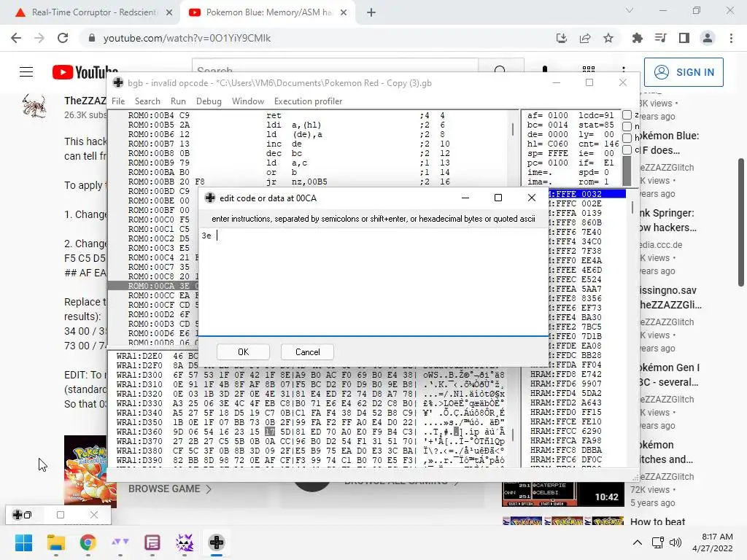Confirm the edit with the OK button
Screen dimensions: 747x560
(x=243, y=352)
